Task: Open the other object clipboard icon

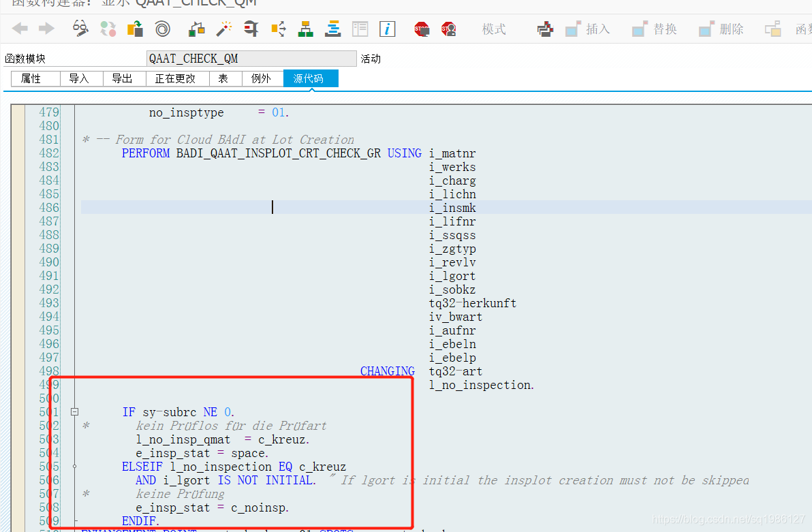Action: (135, 29)
